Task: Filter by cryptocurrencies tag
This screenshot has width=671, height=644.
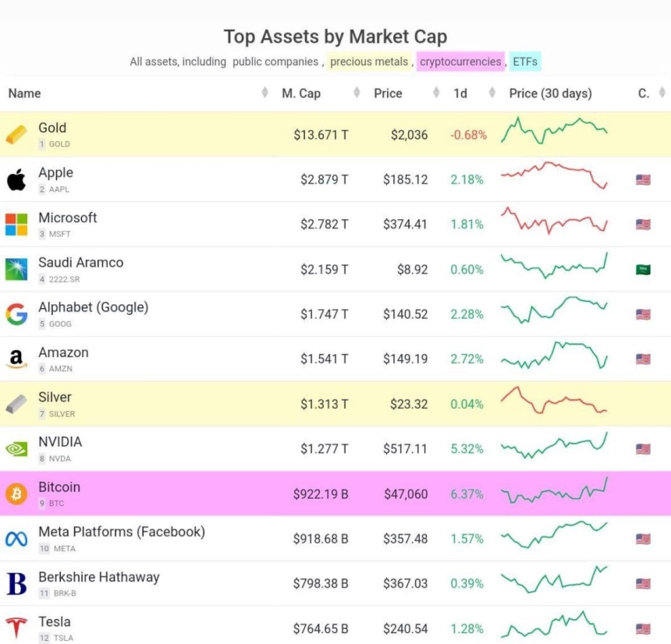Action: (460, 62)
